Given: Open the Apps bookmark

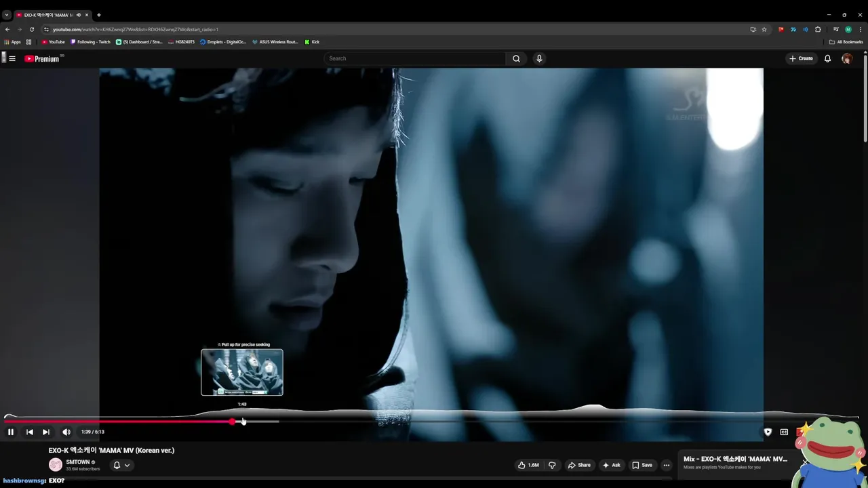Looking at the screenshot, I should tap(13, 42).
